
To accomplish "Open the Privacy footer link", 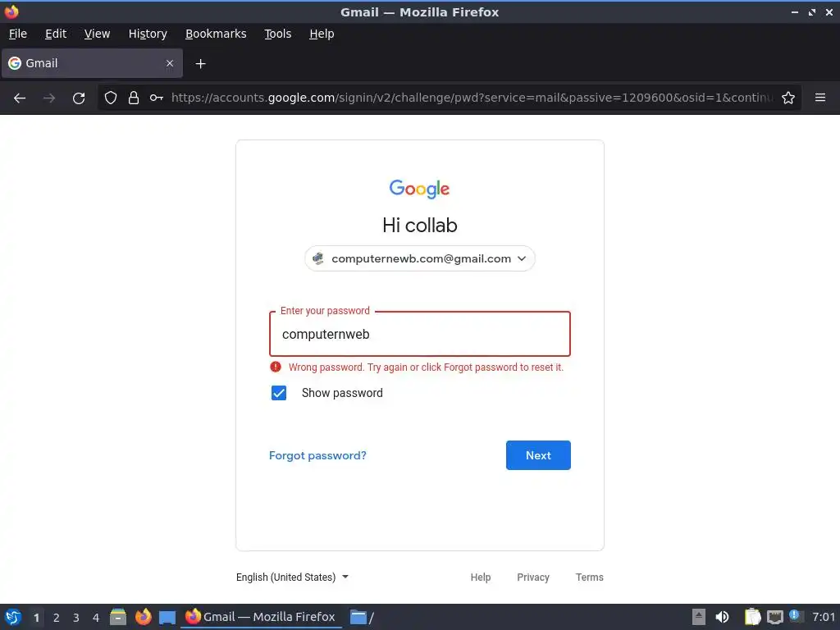I will (x=533, y=577).
